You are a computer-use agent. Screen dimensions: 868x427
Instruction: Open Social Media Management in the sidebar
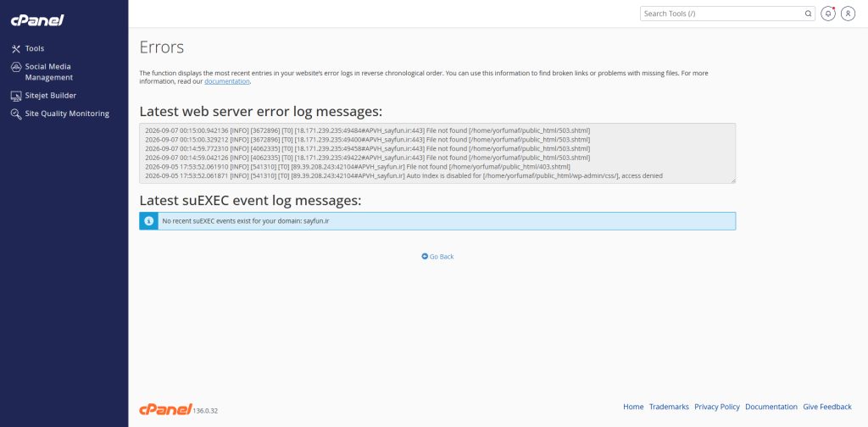48,72
